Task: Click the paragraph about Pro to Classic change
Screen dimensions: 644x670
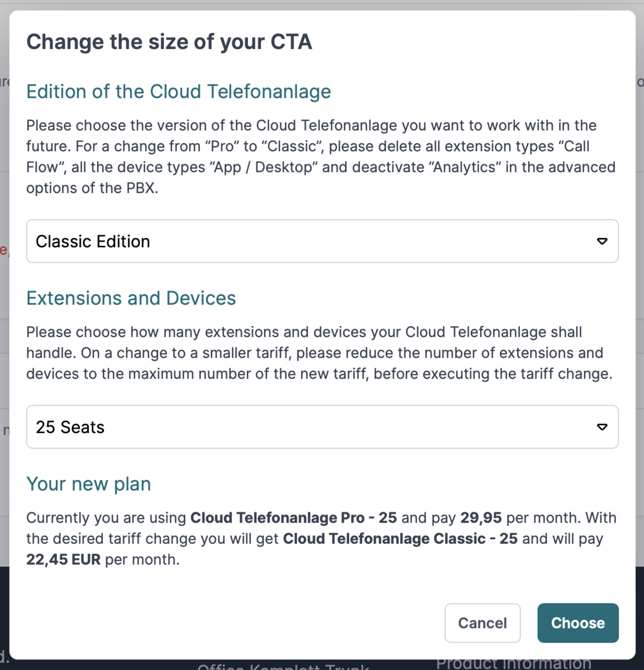Action: click(x=321, y=157)
